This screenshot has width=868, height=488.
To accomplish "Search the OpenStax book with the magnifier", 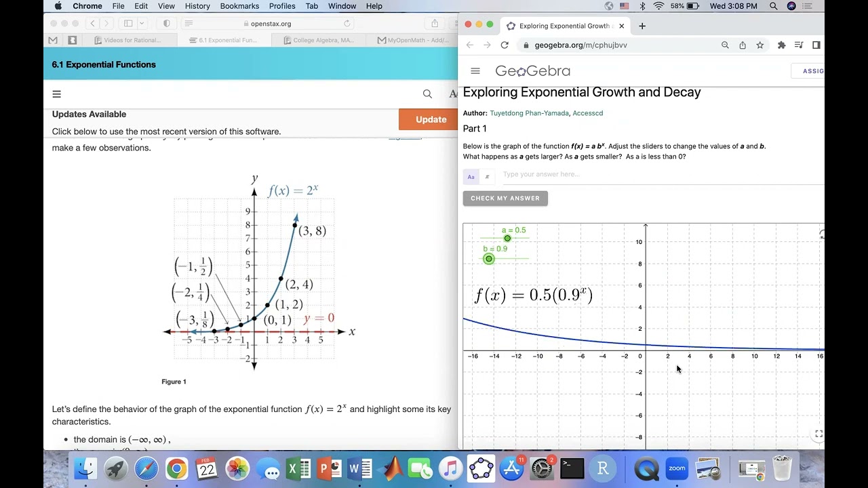I will pyautogui.click(x=427, y=94).
